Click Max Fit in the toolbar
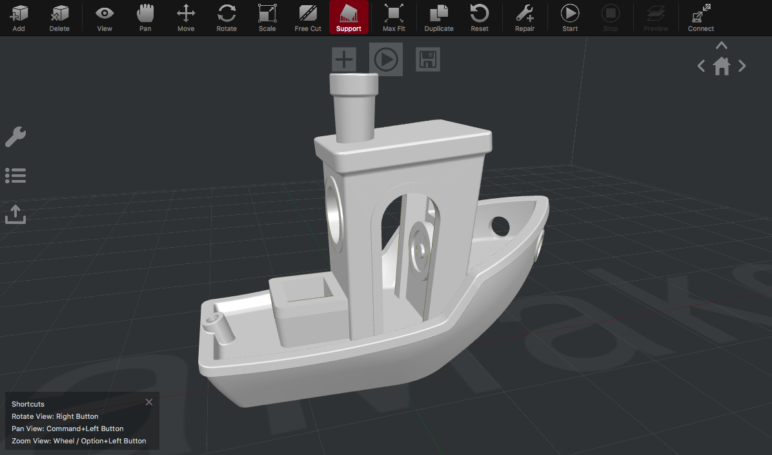Screen dimensions: 772x455 [x=394, y=16]
